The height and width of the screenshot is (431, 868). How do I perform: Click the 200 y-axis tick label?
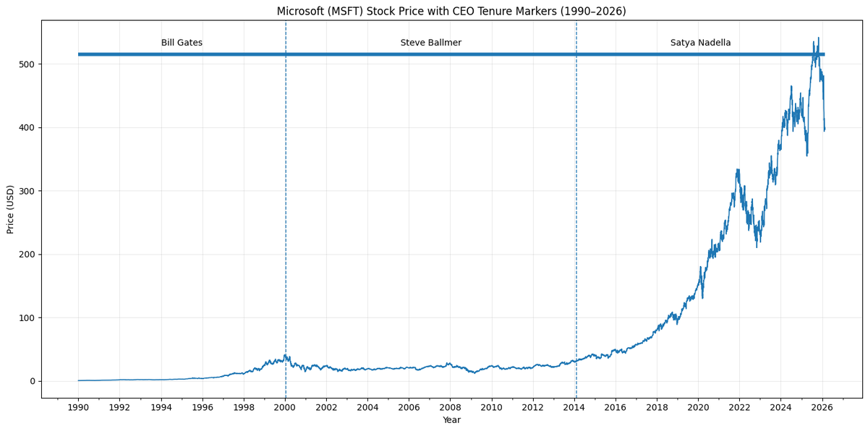tap(27, 255)
